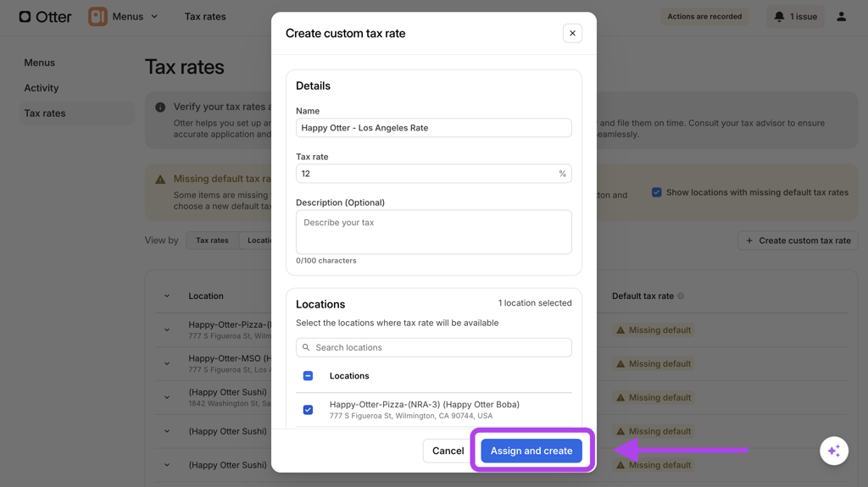This screenshot has height=487, width=868.
Task: Expand the Happy-Otter-Pizza row chevron in table
Action: tap(167, 330)
